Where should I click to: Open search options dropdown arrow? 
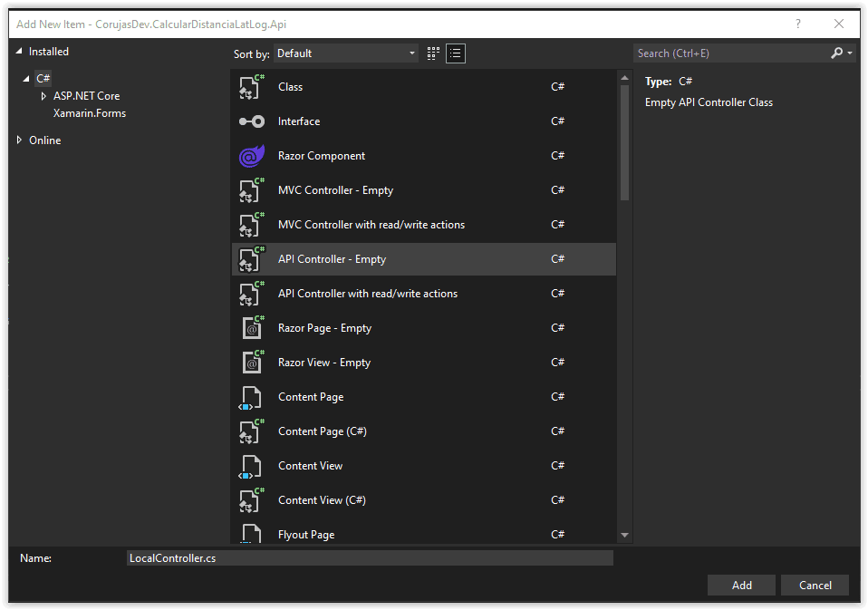coord(850,53)
